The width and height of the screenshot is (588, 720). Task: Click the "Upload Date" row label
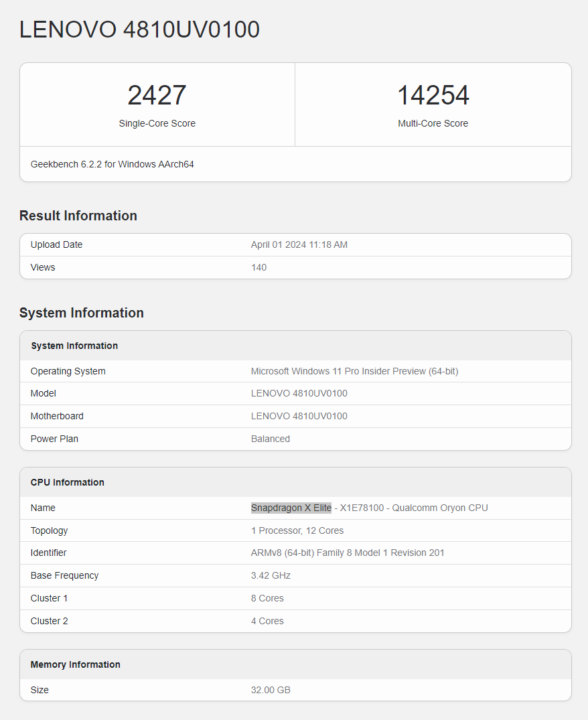(56, 244)
